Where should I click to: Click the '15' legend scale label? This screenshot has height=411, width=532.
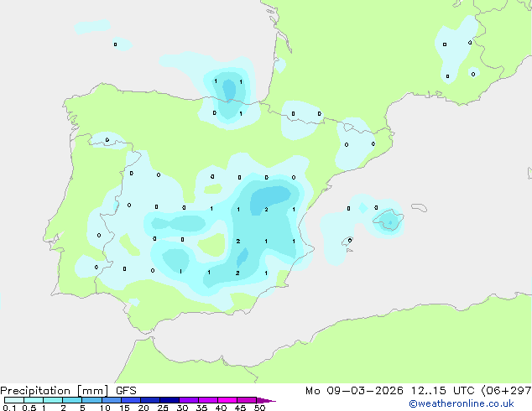point(124,408)
